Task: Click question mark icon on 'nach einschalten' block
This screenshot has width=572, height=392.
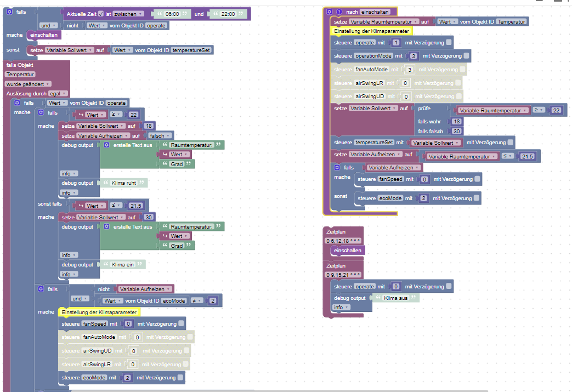Action: pyautogui.click(x=339, y=12)
